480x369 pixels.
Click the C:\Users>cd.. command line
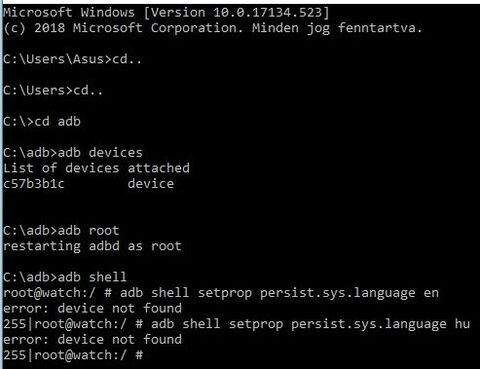53,90
